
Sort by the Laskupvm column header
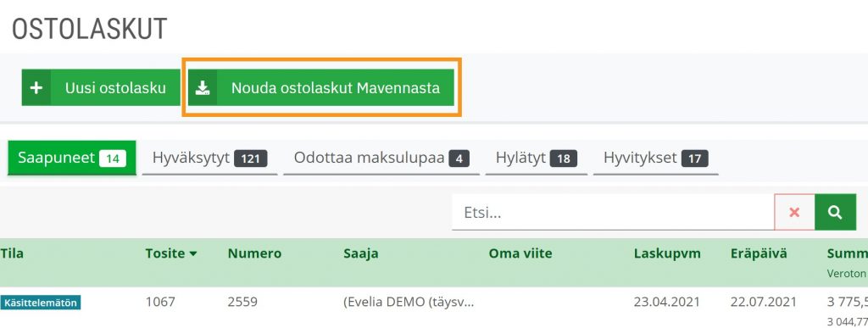coord(667,254)
